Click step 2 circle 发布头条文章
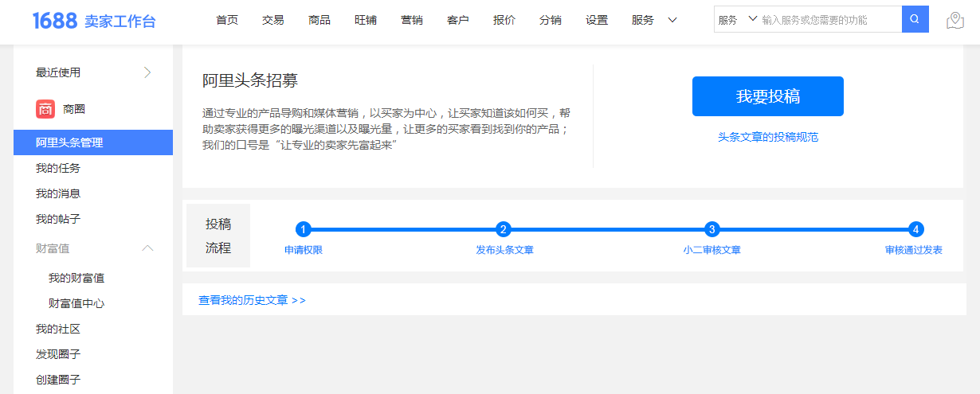The image size is (980, 394). pos(503,229)
